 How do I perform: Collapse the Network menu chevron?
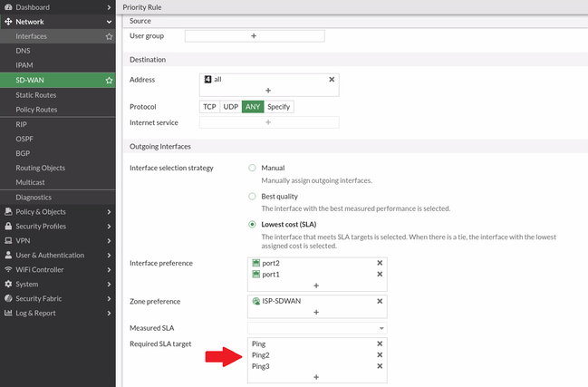(109, 22)
